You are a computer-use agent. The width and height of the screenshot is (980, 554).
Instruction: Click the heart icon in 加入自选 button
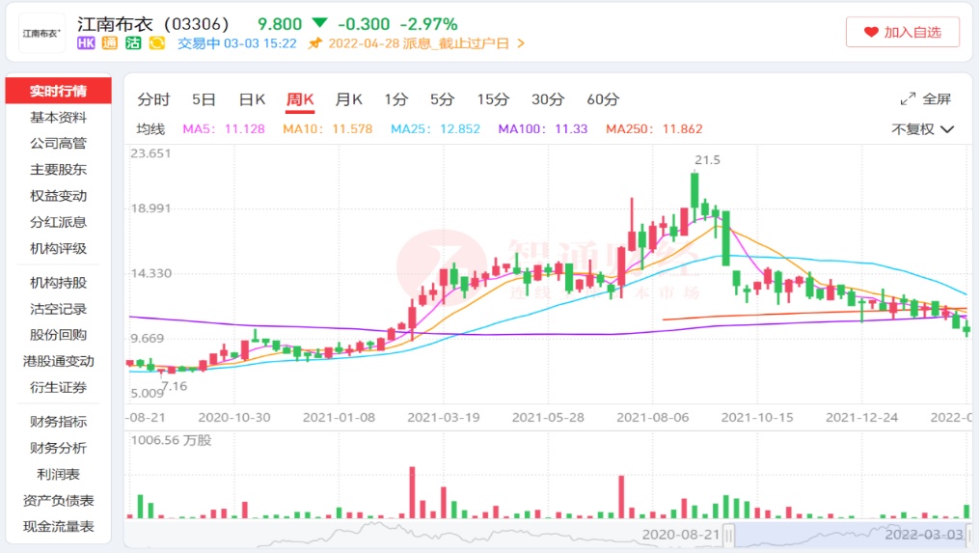click(x=871, y=32)
